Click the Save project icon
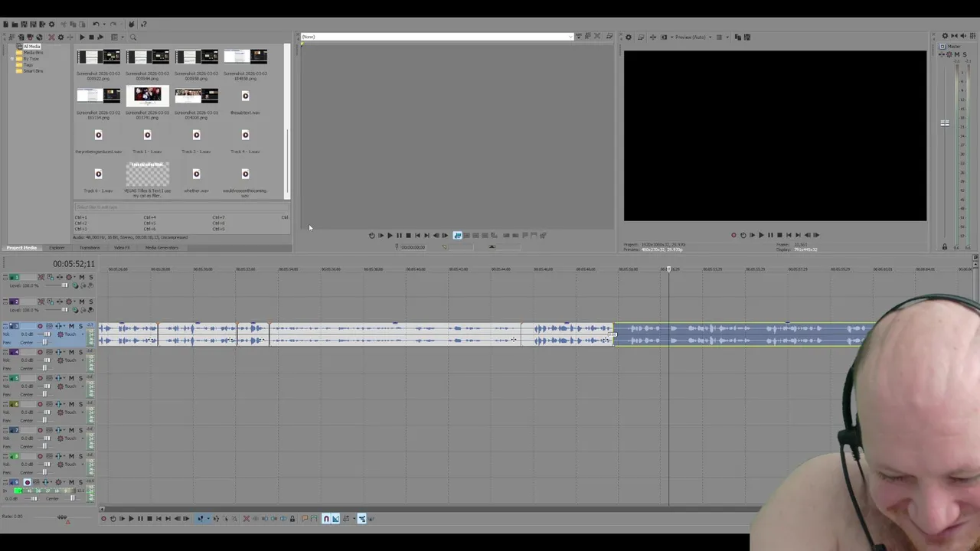The width and height of the screenshot is (980, 551). click(24, 24)
